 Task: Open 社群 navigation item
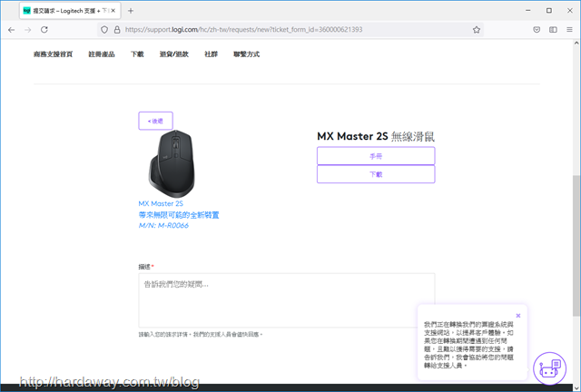click(212, 54)
